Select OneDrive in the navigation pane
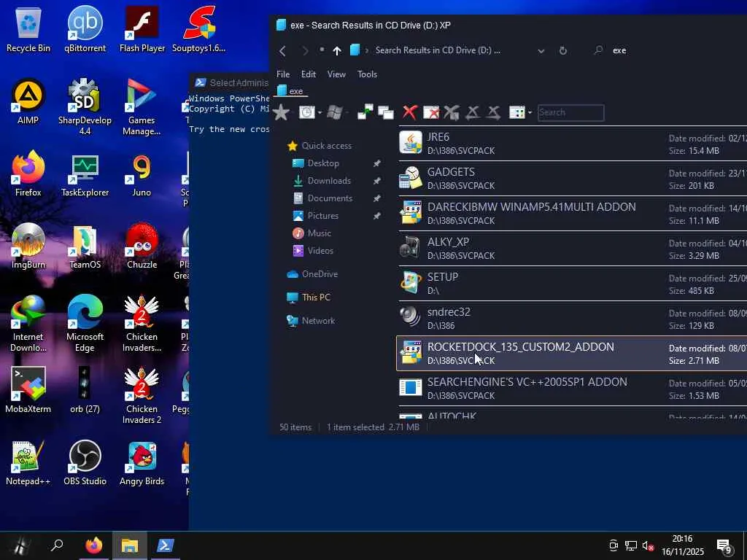 312,274
